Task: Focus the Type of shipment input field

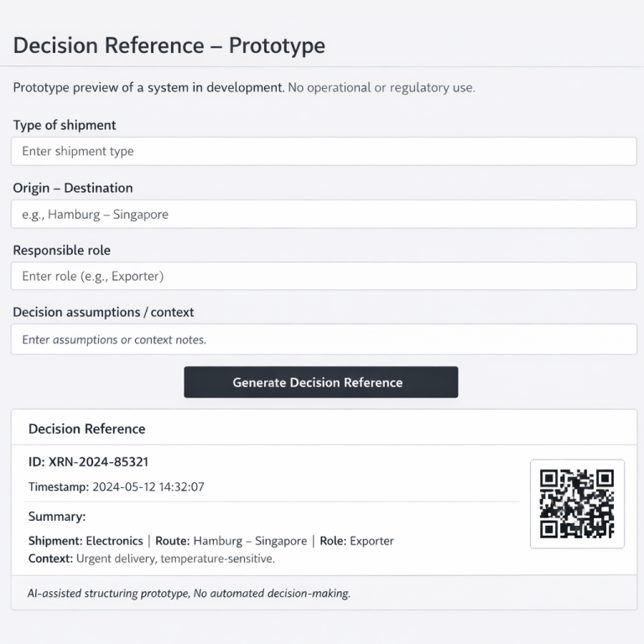Action: coord(324,152)
